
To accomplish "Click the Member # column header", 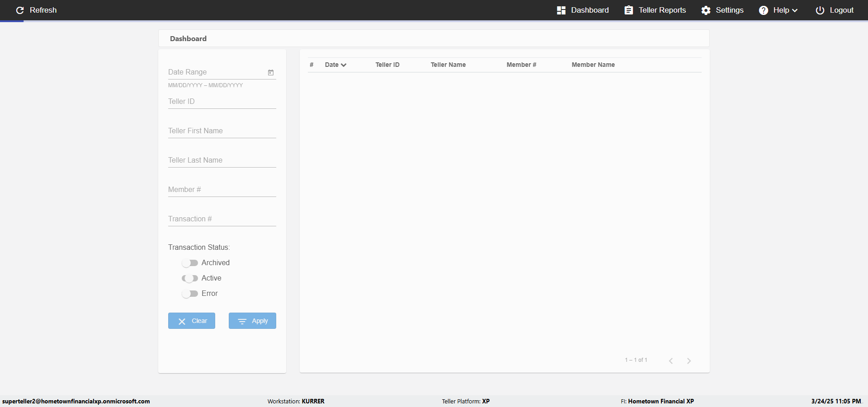I will pos(521,65).
